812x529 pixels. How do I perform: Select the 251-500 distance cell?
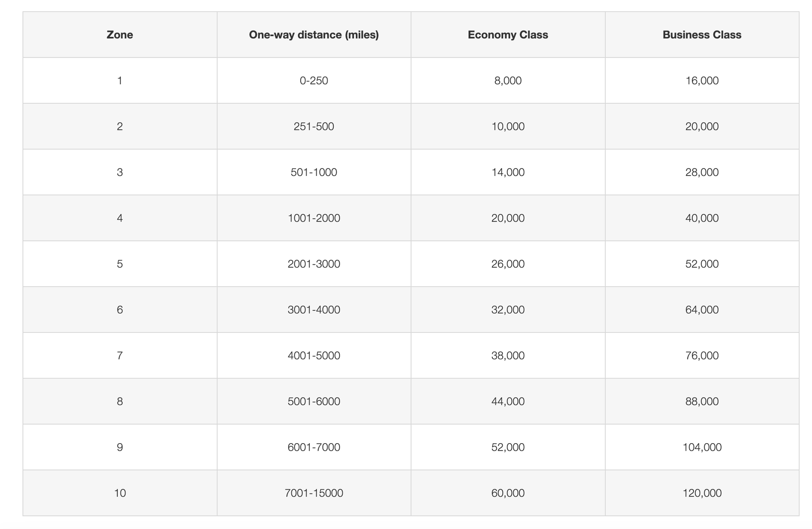tap(314, 126)
